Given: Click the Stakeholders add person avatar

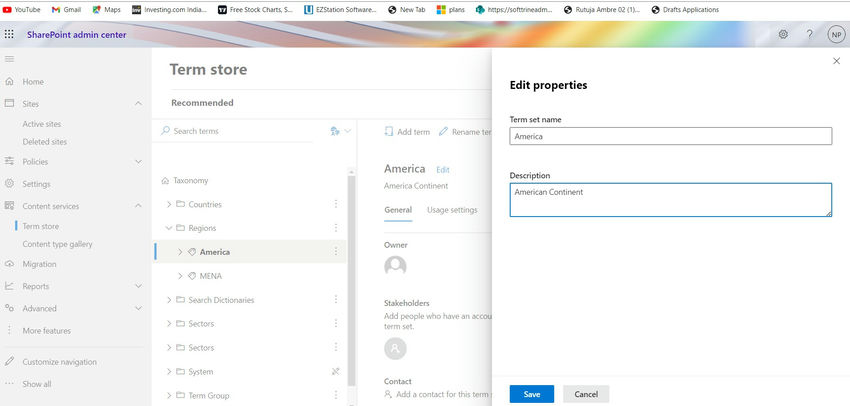Looking at the screenshot, I should [x=395, y=349].
